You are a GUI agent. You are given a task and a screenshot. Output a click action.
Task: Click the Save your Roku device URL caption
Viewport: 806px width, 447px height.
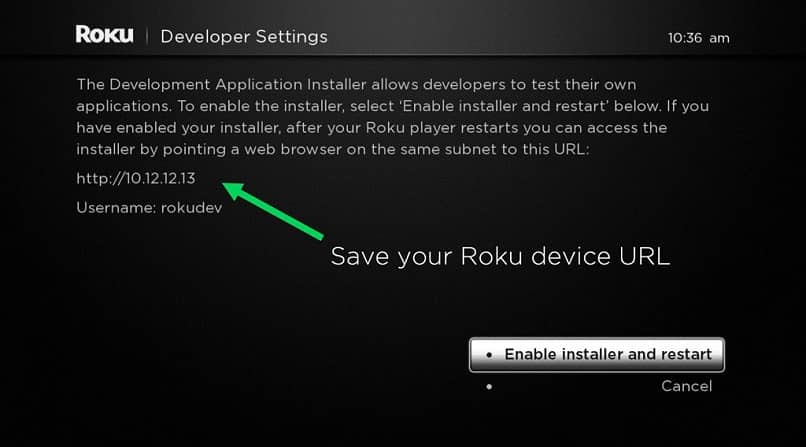coord(500,256)
